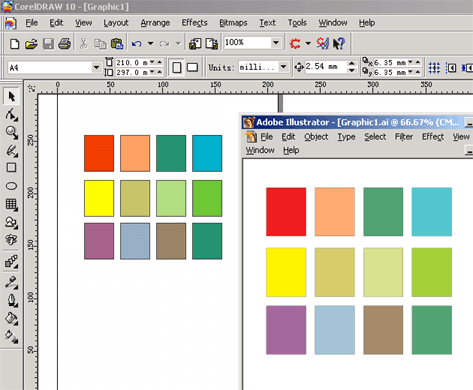
Task: Open CorelDRAW Effects menu
Action: pyautogui.click(x=194, y=23)
